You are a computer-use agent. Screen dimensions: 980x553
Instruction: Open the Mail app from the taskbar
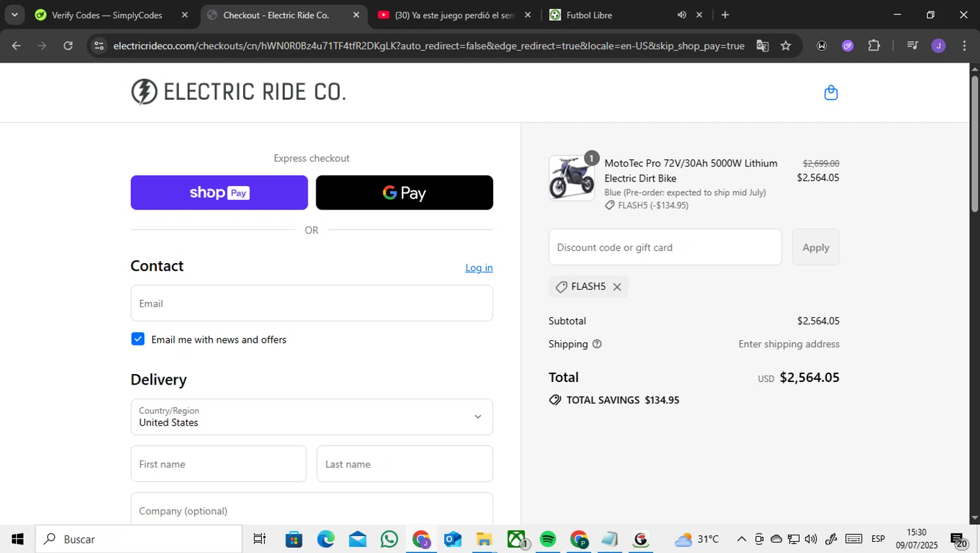coord(357,539)
